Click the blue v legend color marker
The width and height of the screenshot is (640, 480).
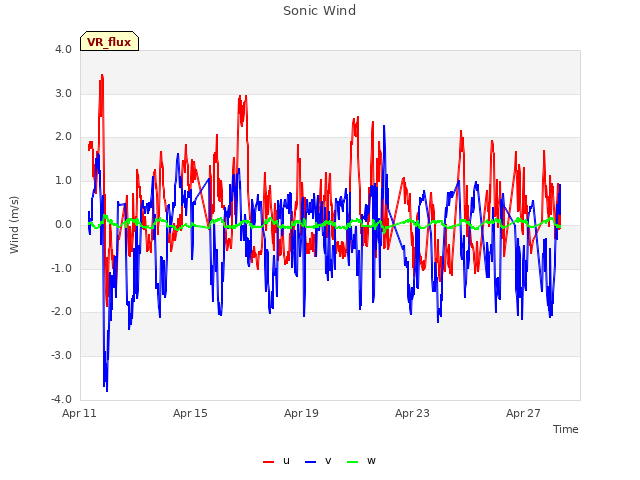pyautogui.click(x=310, y=462)
